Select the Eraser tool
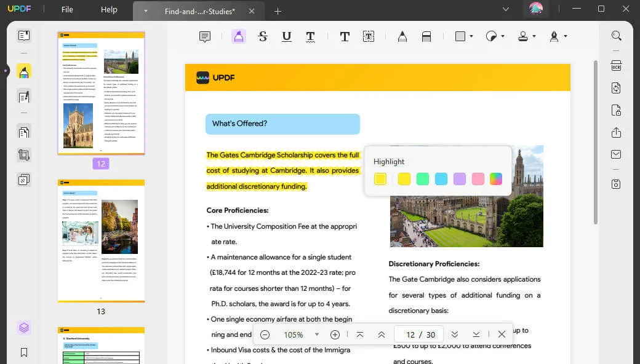Image resolution: width=640 pixels, height=364 pixels. [x=426, y=36]
